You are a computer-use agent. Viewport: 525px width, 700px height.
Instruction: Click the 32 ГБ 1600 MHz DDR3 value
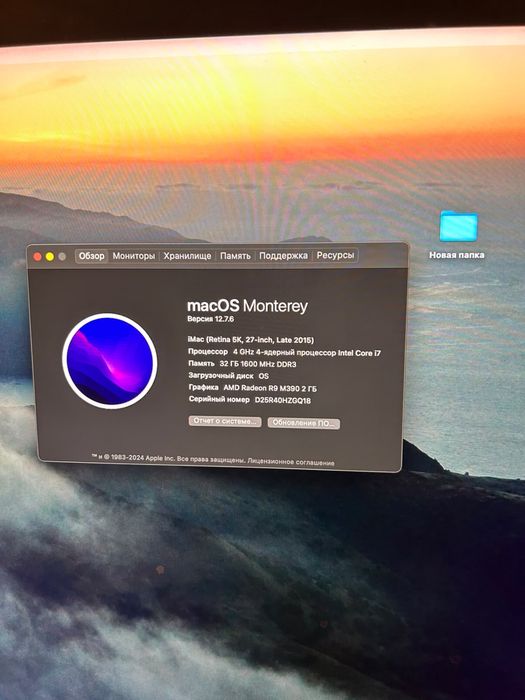[258, 364]
